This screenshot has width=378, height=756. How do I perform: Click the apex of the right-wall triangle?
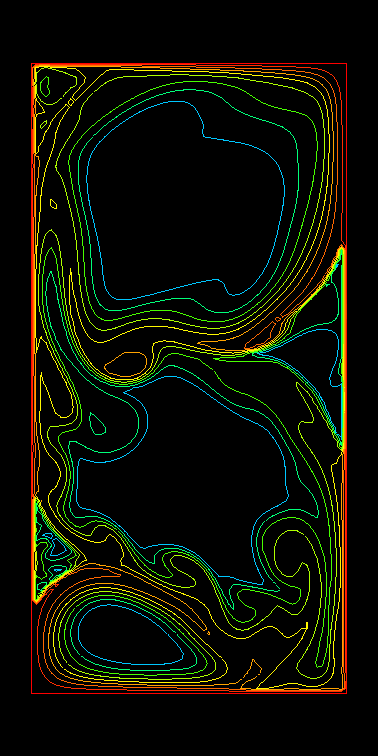click(342, 247)
